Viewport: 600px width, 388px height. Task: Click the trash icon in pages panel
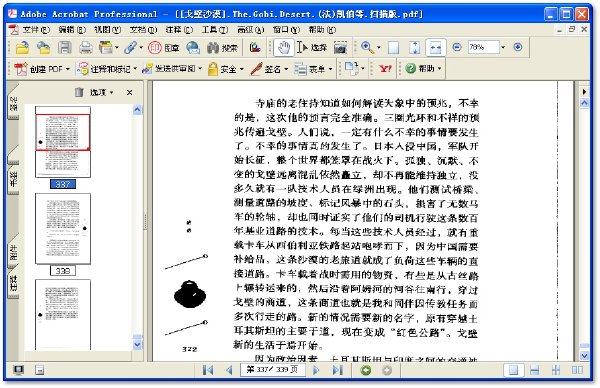click(79, 92)
